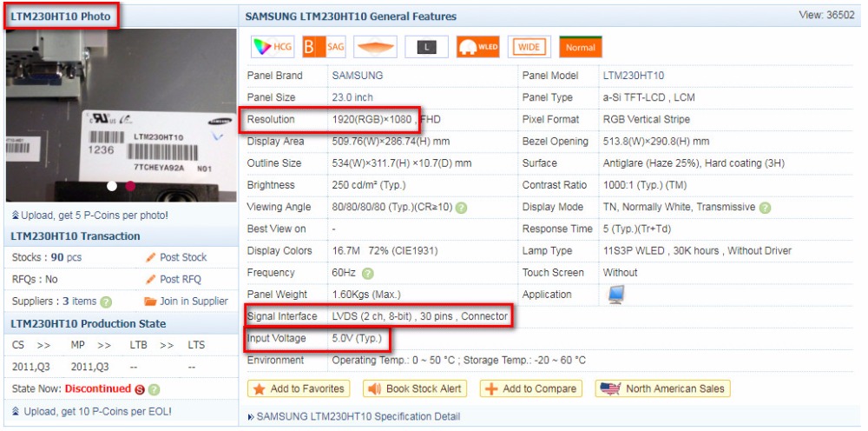Click the monitor icon in Application row

point(616,295)
